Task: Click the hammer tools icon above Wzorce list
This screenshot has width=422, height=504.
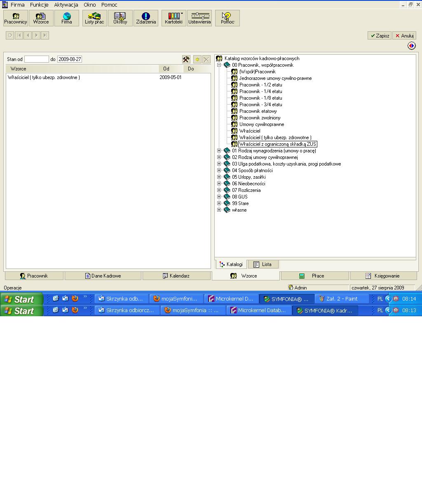Action: 186,59
